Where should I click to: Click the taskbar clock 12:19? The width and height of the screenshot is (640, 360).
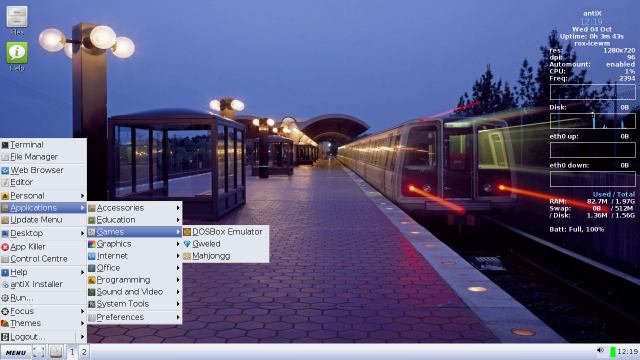(627, 352)
